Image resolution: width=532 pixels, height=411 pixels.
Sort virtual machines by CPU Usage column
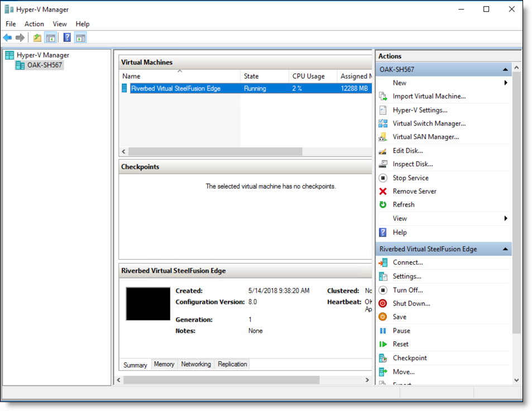[x=313, y=76]
